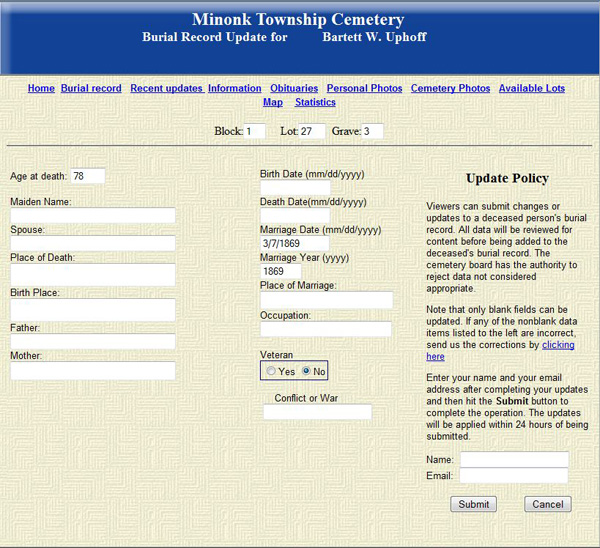Select Yes for Veteran

(x=271, y=371)
